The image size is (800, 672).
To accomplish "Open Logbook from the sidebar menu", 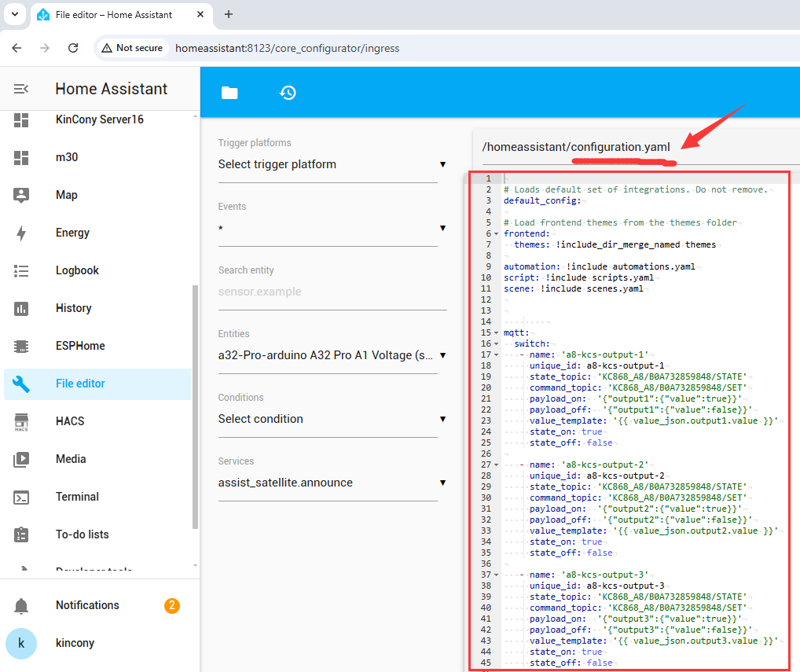I will (x=77, y=270).
